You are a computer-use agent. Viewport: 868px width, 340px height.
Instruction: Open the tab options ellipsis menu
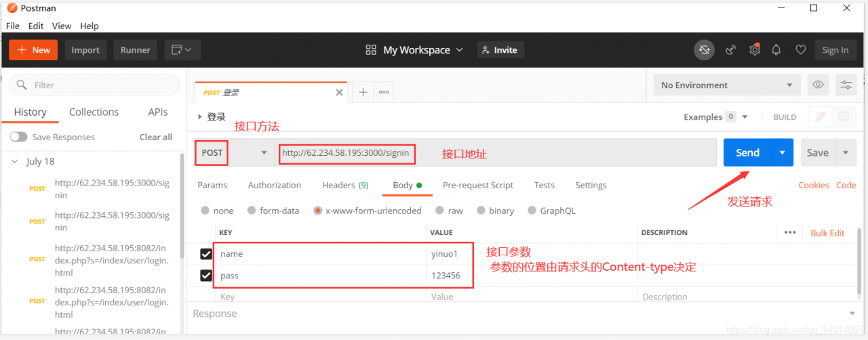[x=384, y=92]
